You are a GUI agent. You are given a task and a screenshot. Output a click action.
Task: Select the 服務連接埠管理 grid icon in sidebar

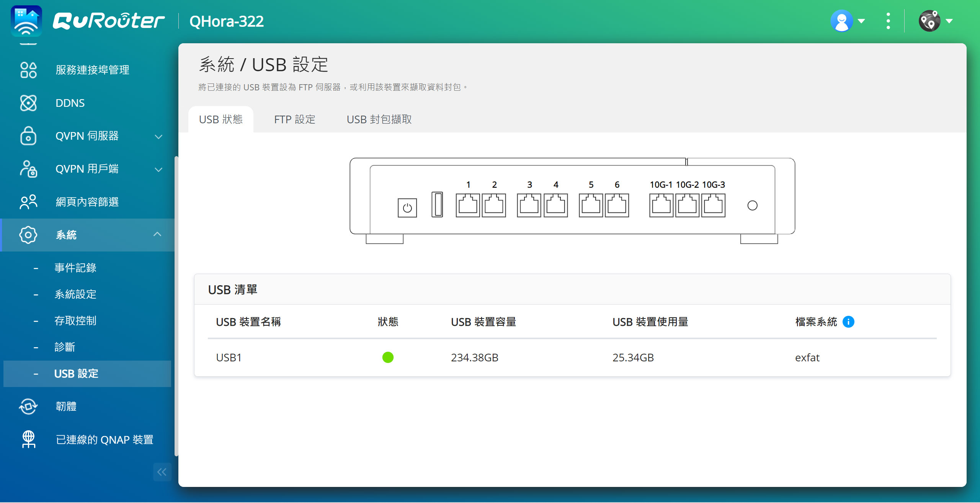coord(28,70)
